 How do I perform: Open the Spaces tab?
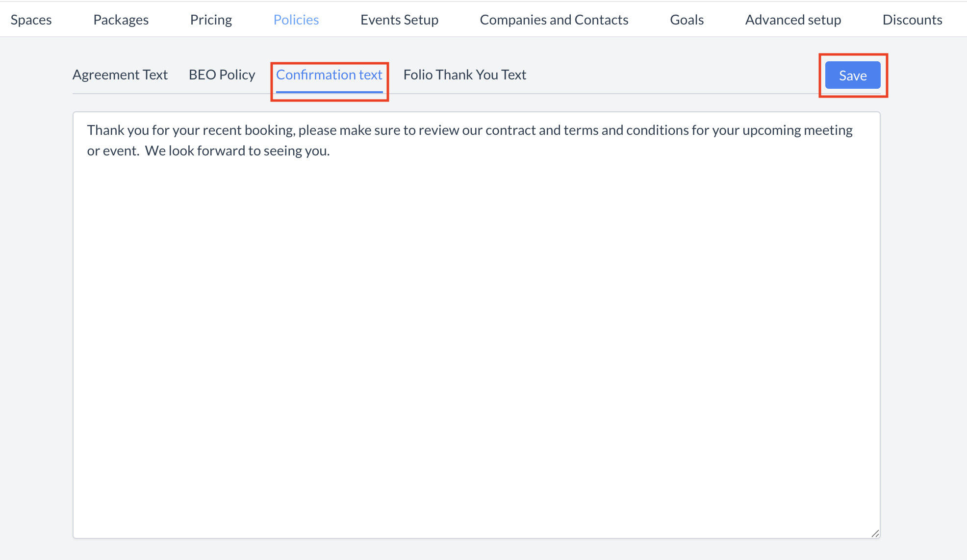click(x=31, y=20)
